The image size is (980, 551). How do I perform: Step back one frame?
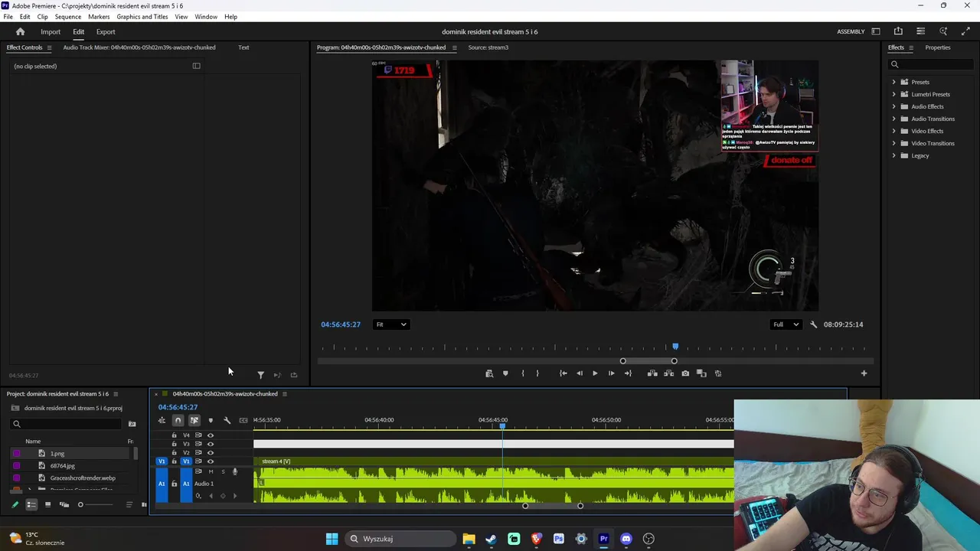pyautogui.click(x=579, y=373)
